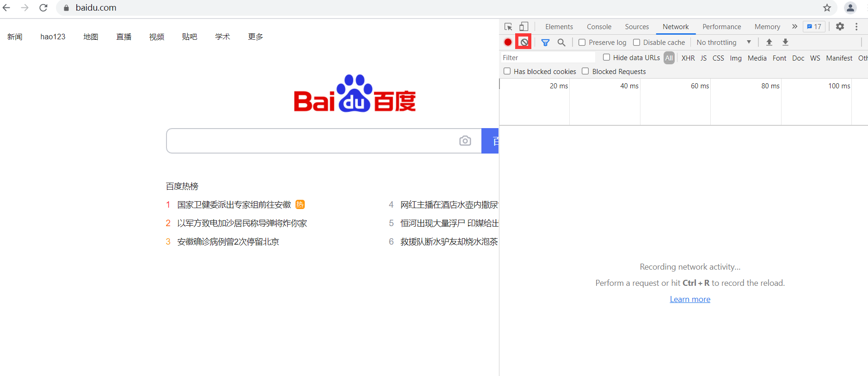
Task: Click the Baidu logo
Action: coord(355,94)
